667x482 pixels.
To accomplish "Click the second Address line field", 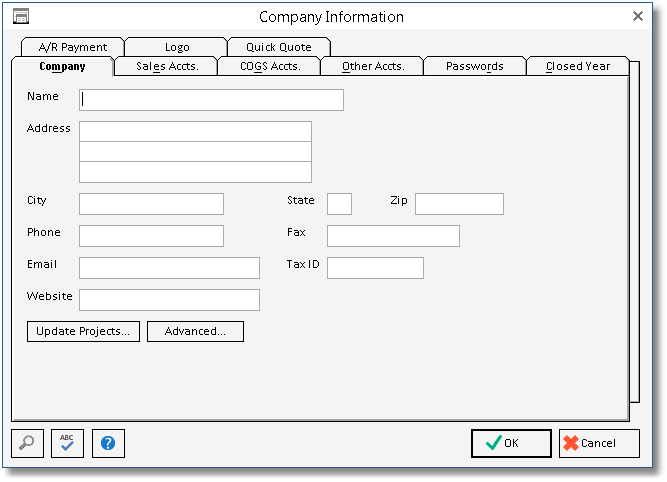I will pyautogui.click(x=195, y=152).
